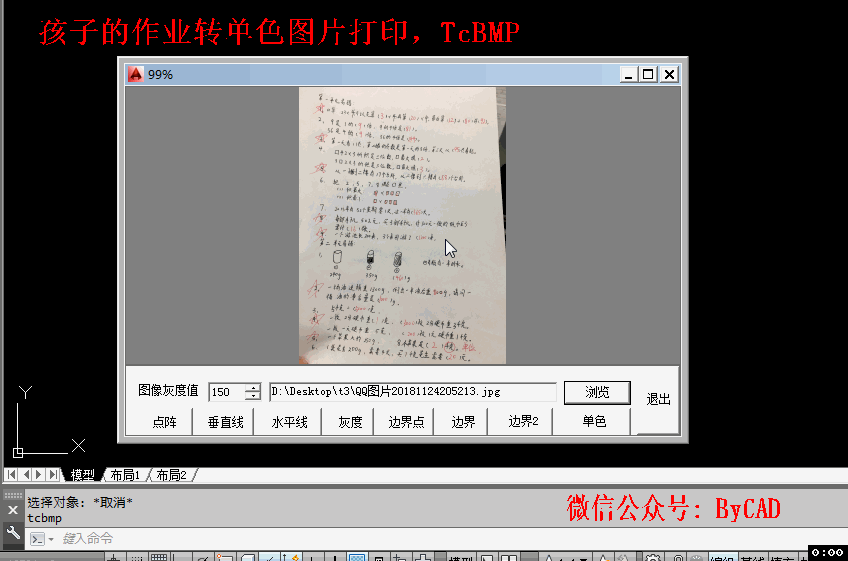
Task: Click the 边界2 button
Action: [x=522, y=421]
